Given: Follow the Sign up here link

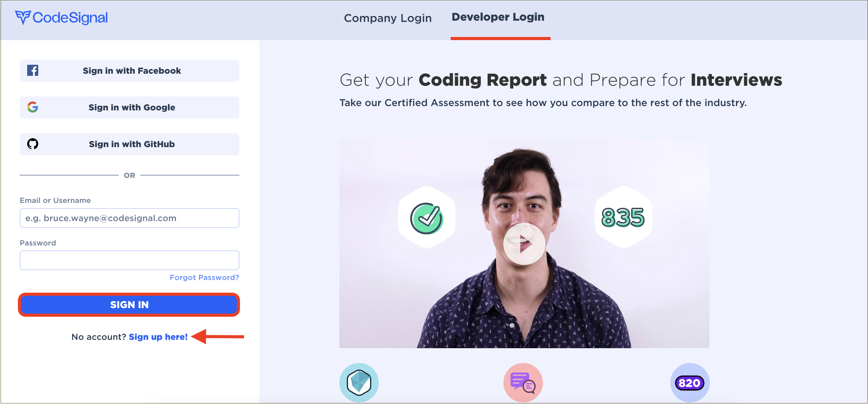Looking at the screenshot, I should click(x=158, y=337).
